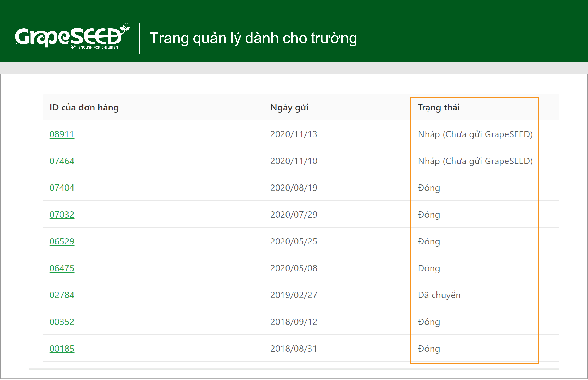
Task: Select the date 2018/08/31
Action: point(294,349)
